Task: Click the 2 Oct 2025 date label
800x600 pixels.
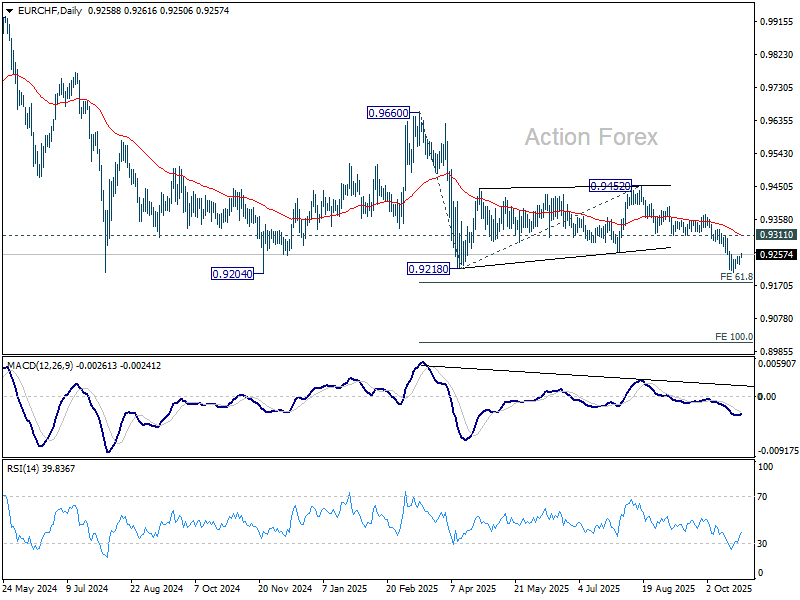Action: pos(729,589)
